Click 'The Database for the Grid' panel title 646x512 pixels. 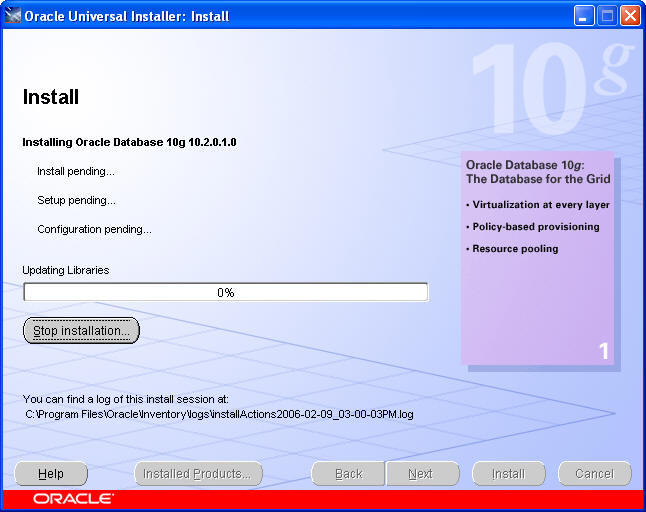(x=538, y=179)
